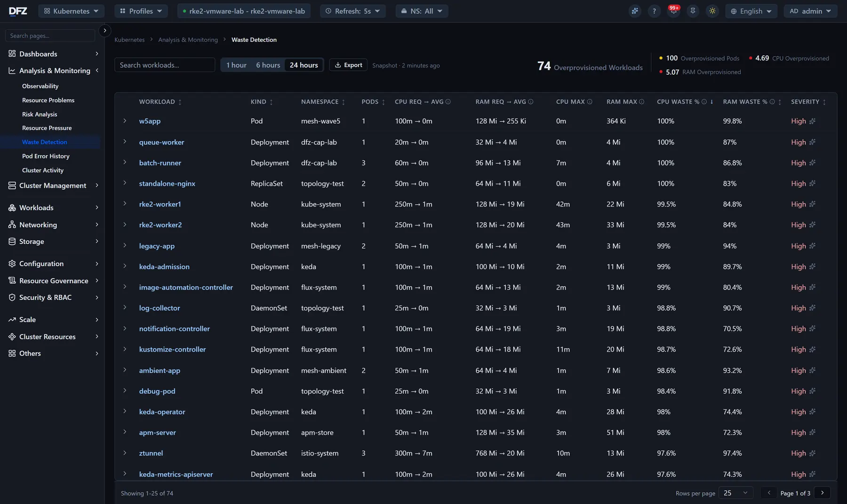Focus the Search workloads field
The width and height of the screenshot is (847, 504).
coord(165,65)
